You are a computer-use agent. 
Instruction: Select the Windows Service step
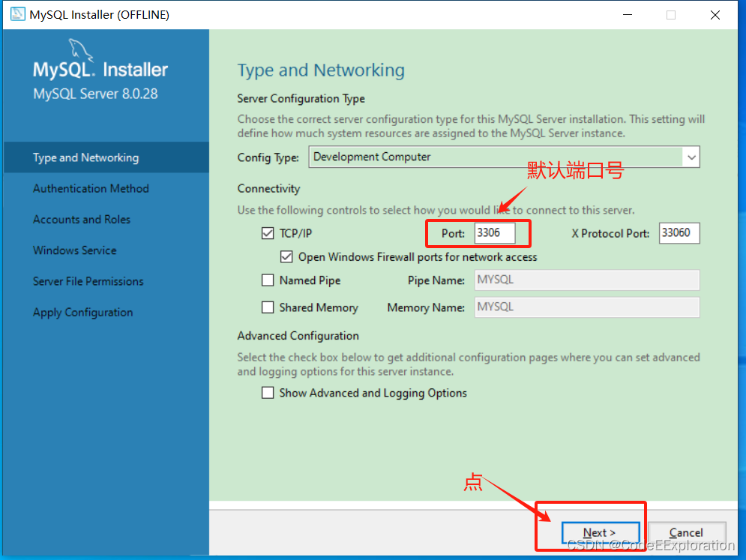[75, 250]
